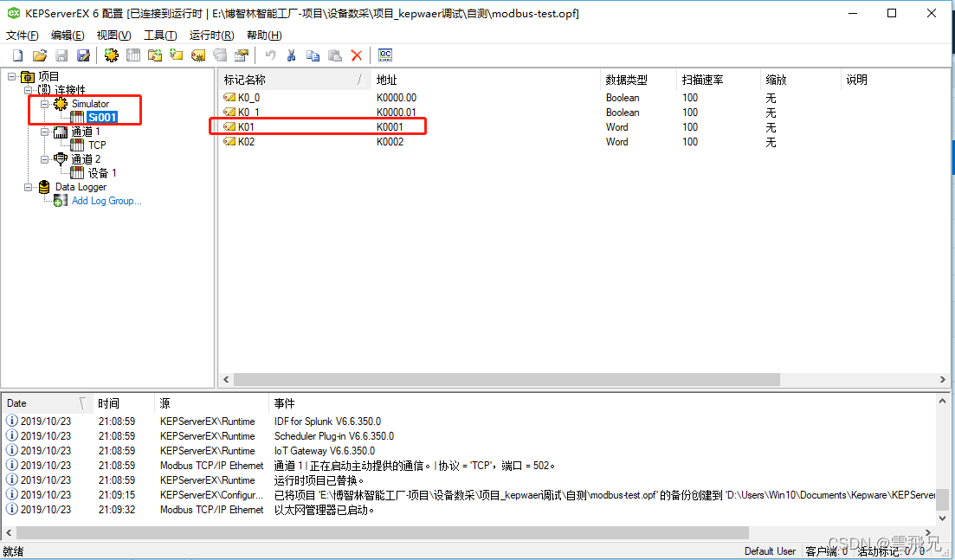Click the New Project toolbar icon
The height and width of the screenshot is (560, 955).
pos(17,55)
